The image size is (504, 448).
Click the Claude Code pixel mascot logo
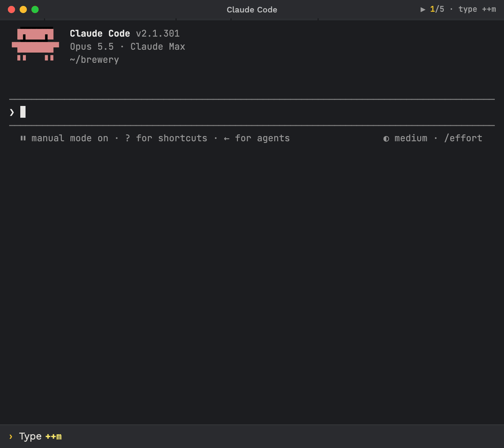click(x=35, y=44)
